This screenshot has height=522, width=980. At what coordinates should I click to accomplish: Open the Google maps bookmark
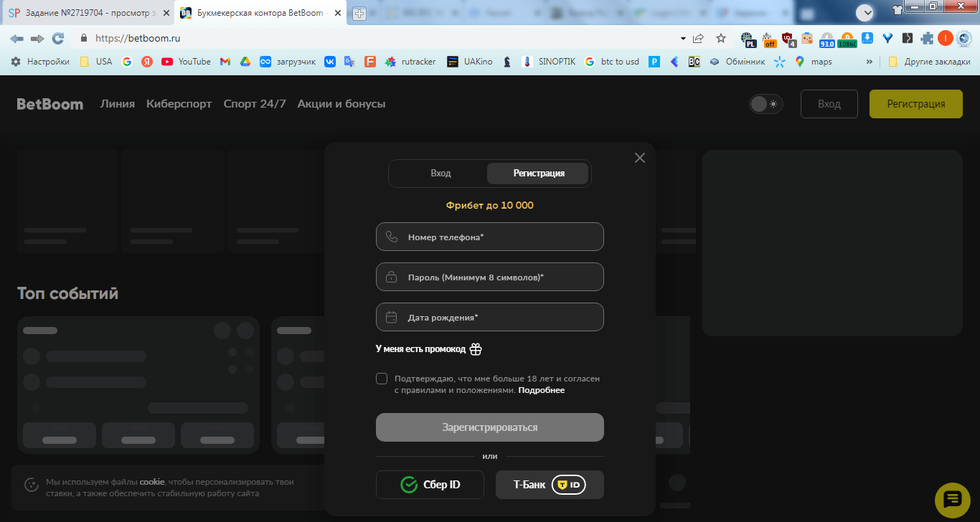pyautogui.click(x=814, y=62)
